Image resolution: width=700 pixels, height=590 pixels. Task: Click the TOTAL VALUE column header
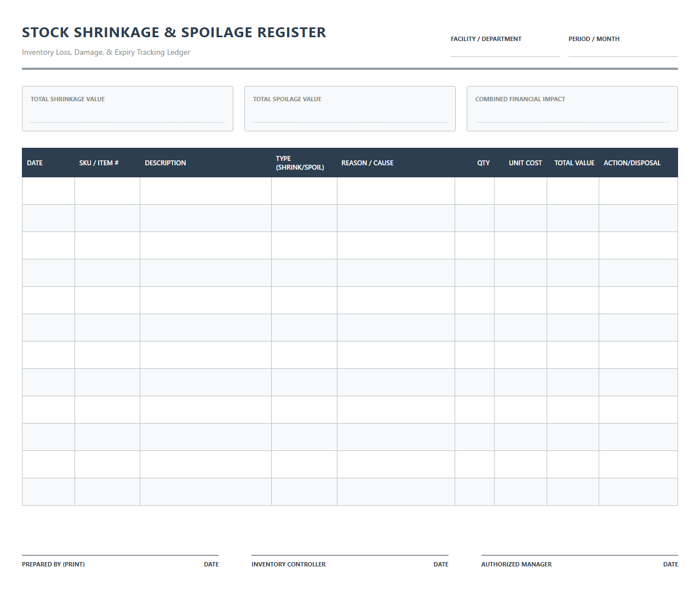(573, 163)
